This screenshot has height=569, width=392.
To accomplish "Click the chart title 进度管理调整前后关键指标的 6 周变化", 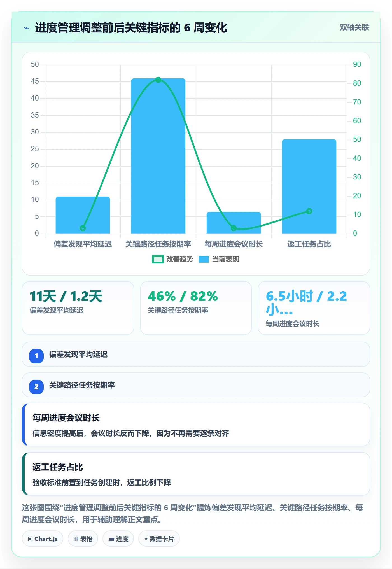I will (131, 28).
